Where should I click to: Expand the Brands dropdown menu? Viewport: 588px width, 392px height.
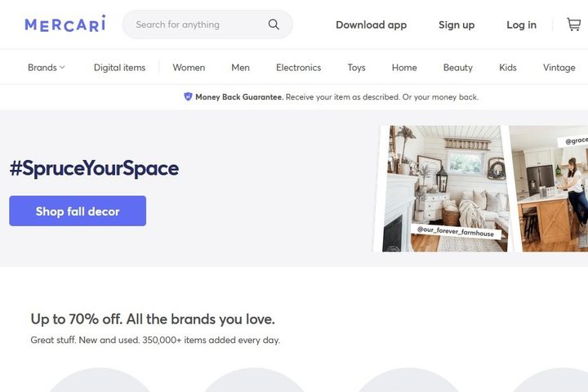(x=47, y=68)
